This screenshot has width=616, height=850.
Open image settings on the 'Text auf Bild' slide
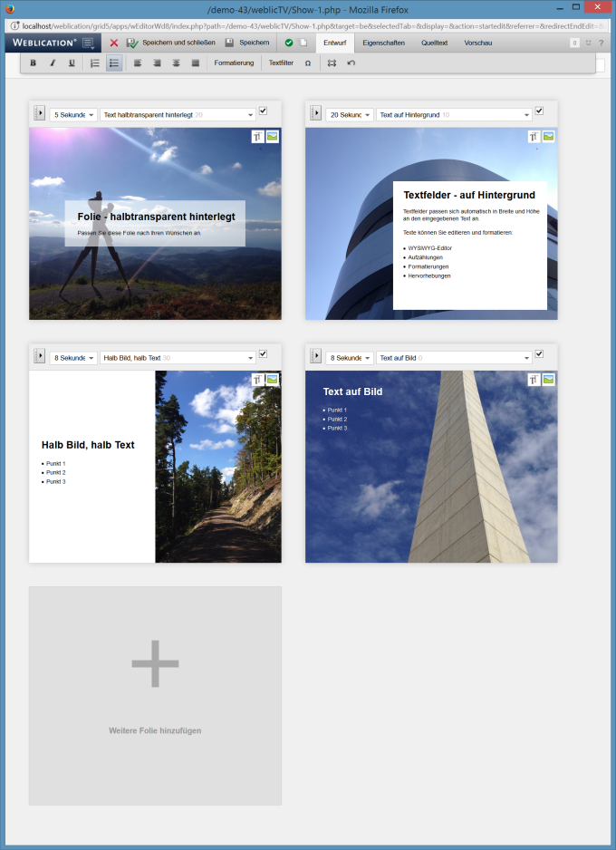(x=548, y=380)
